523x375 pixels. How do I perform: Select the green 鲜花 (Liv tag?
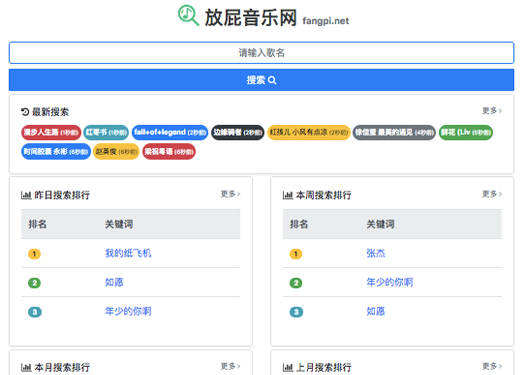466,132
